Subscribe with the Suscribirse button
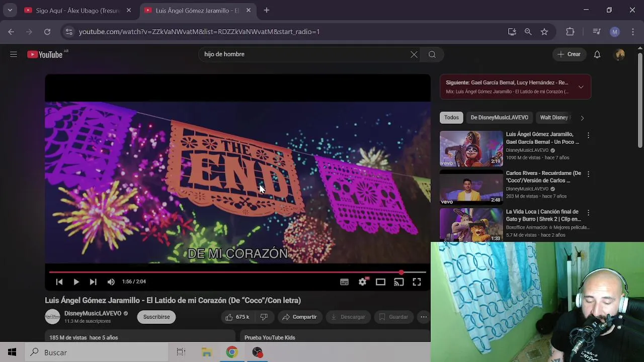Image resolution: width=644 pixels, height=362 pixels. pos(156,317)
